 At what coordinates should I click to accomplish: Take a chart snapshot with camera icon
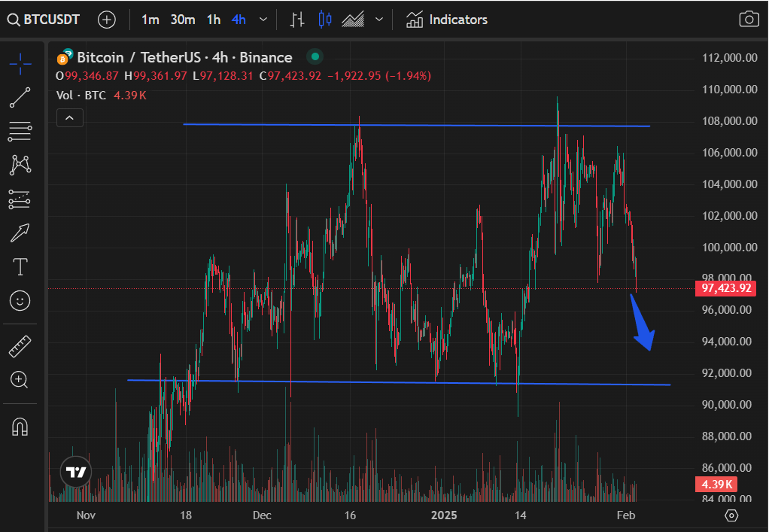tap(749, 20)
